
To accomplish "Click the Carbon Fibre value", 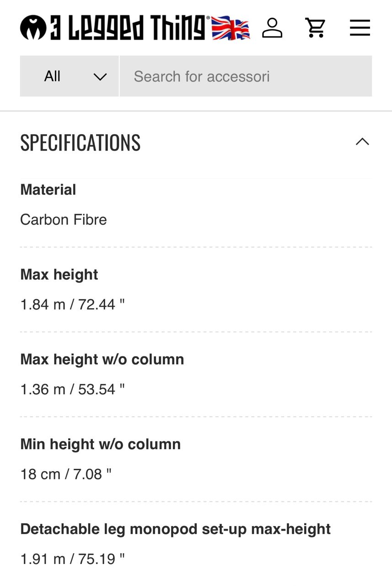I will pyautogui.click(x=64, y=220).
